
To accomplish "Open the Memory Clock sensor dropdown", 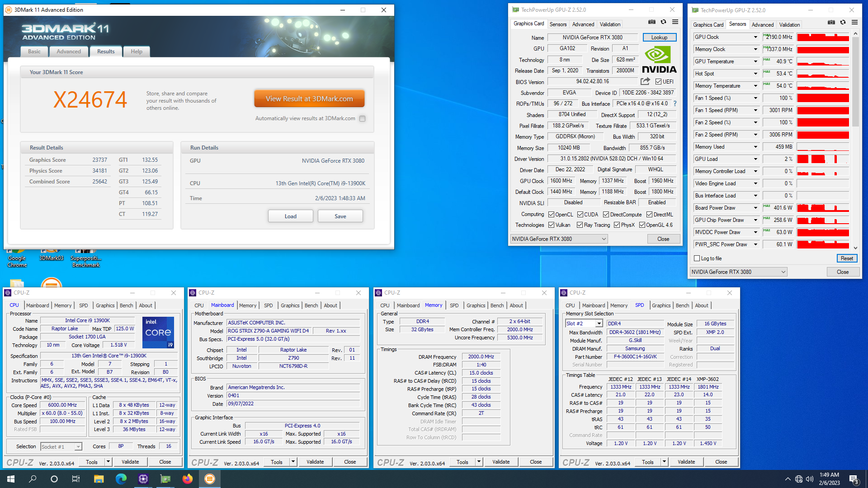I will click(755, 49).
